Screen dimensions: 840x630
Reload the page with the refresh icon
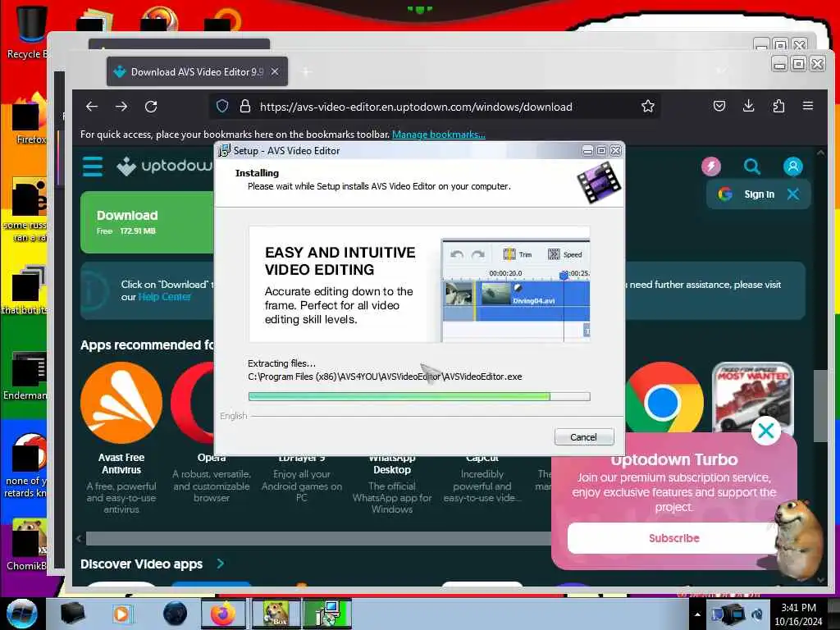[x=151, y=107]
